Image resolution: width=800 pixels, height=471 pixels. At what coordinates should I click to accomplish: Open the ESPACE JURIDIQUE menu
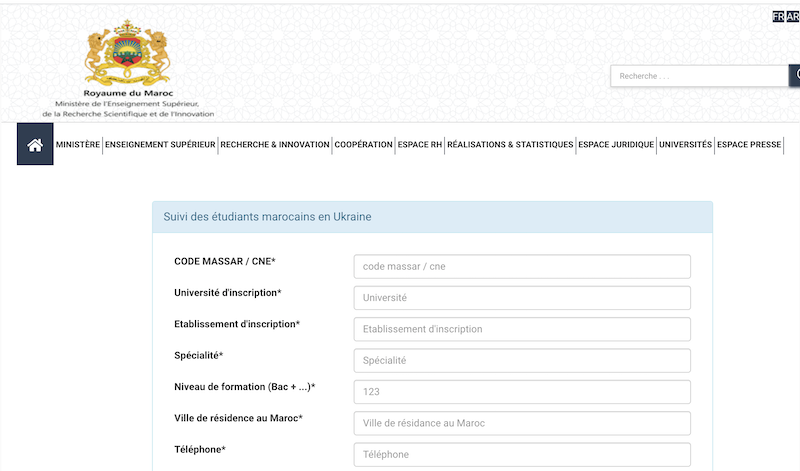click(616, 145)
